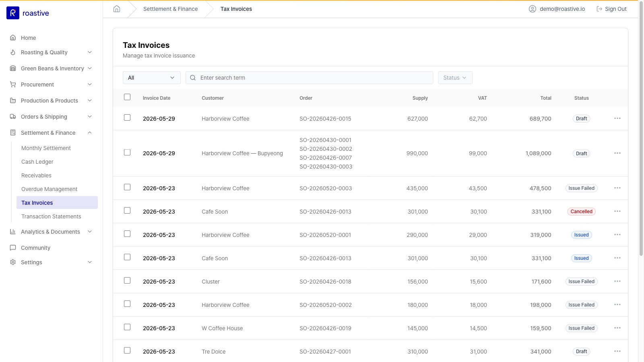Screen dimensions: 644x362
Task: Sort by Invoice Date column header
Action: point(157,98)
